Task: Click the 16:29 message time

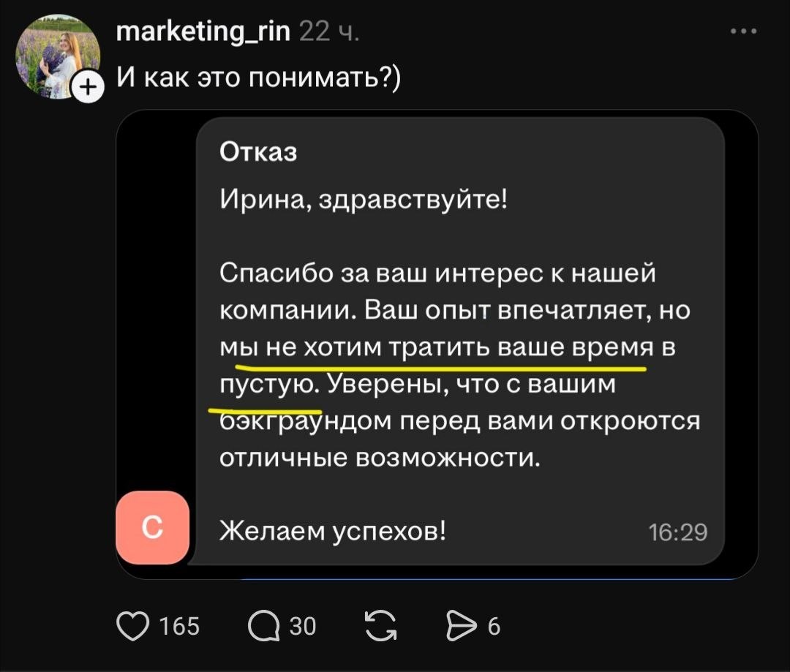Action: (678, 532)
